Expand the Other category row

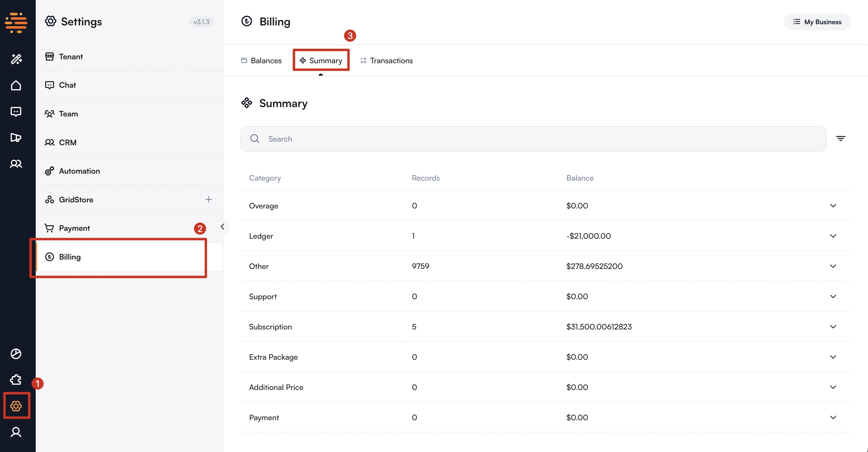(x=833, y=266)
